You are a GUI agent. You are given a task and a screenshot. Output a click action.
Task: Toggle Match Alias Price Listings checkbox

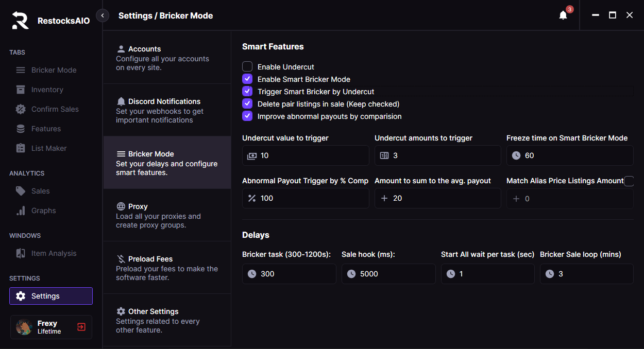point(629,181)
